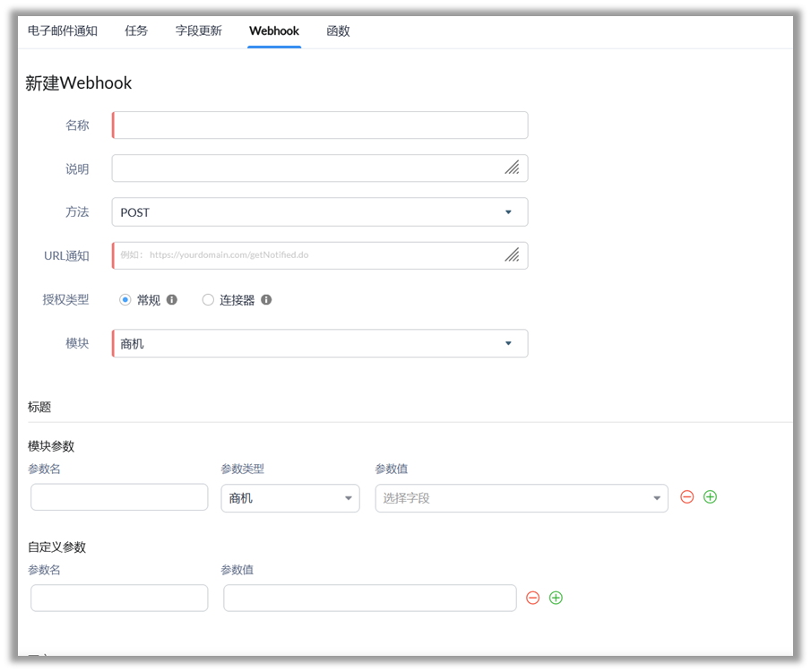811x672 pixels.
Task: Click the resize handle in the URL通知 field
Action: pyautogui.click(x=512, y=254)
